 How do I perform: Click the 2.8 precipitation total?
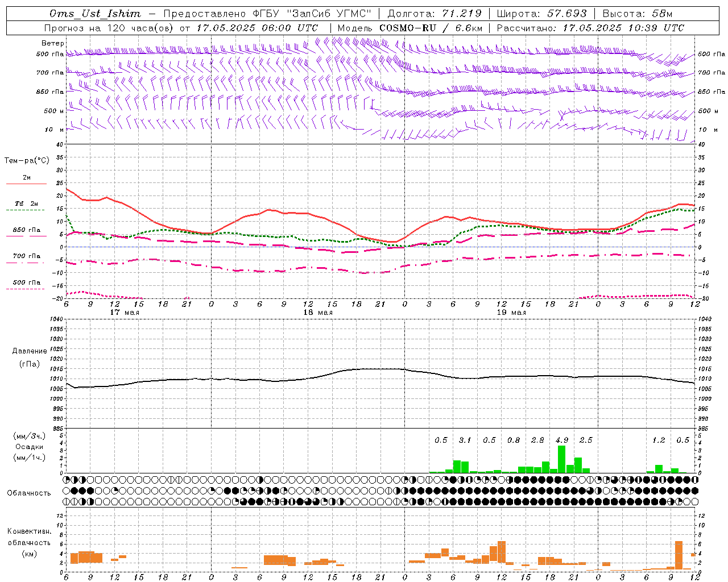537,440
